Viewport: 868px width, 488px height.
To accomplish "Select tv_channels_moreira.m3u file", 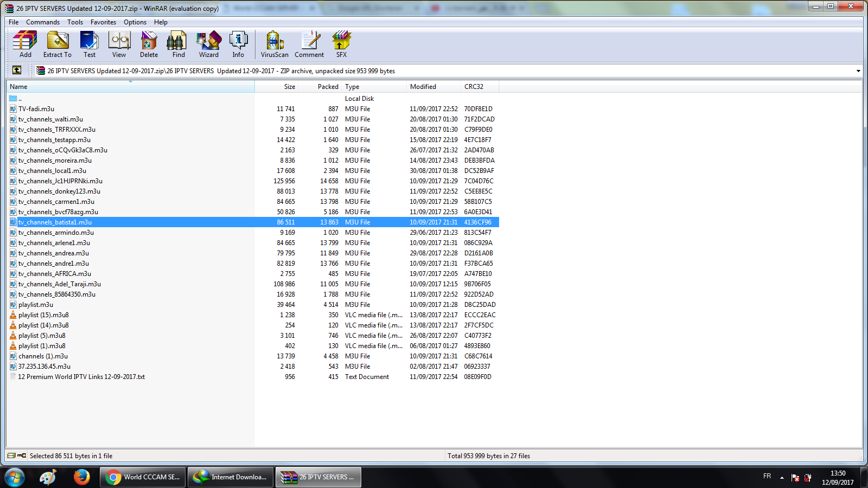I will coord(55,160).
